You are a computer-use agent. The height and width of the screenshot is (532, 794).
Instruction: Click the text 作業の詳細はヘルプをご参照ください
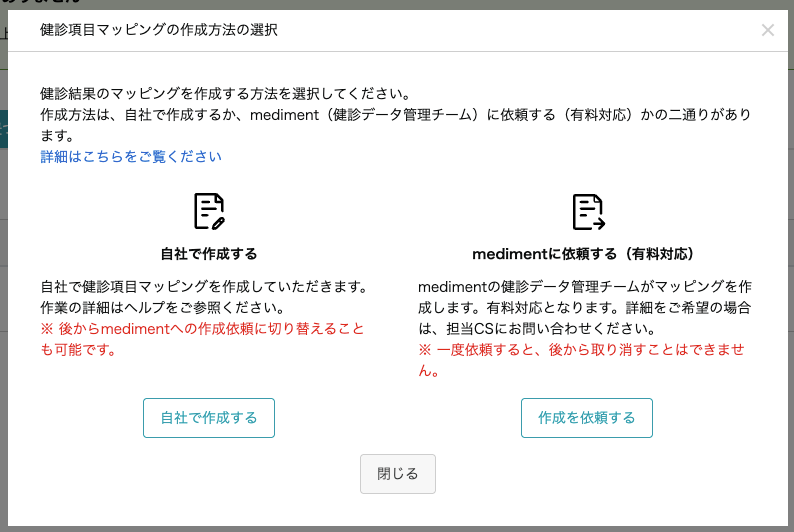163,308
